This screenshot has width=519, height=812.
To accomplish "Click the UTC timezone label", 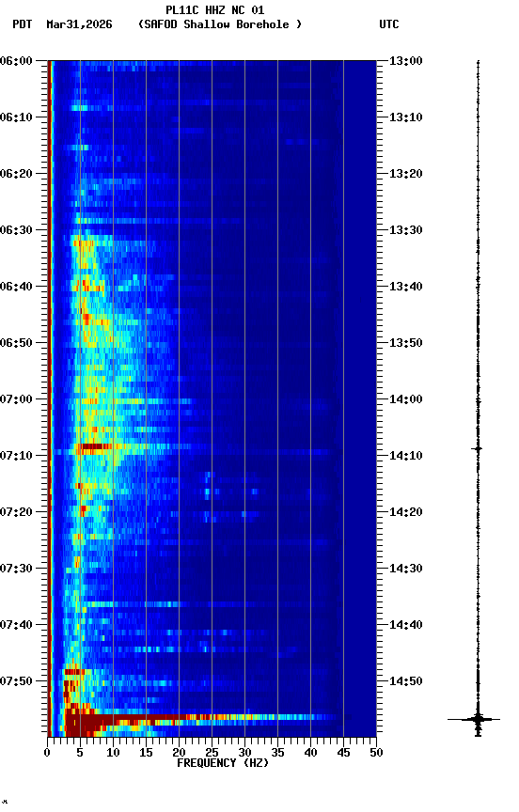I will 389,24.
